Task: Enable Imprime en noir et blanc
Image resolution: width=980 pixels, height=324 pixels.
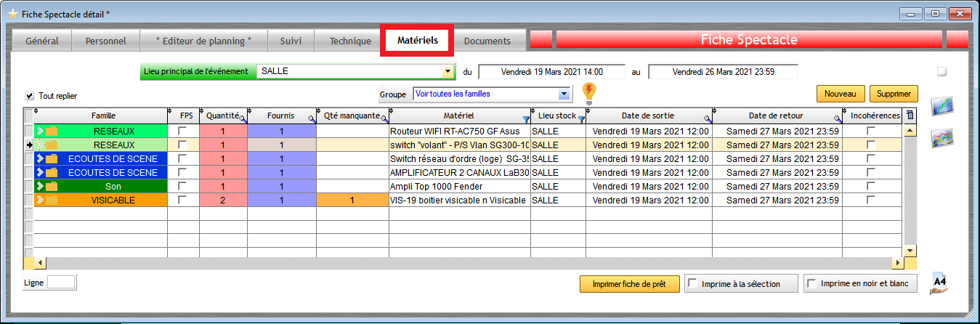Action: click(812, 284)
